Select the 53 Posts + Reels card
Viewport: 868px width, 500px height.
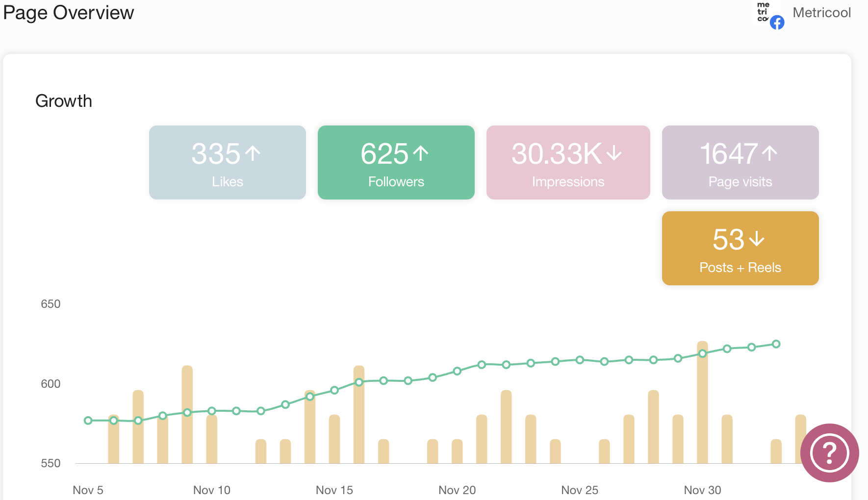(740, 248)
